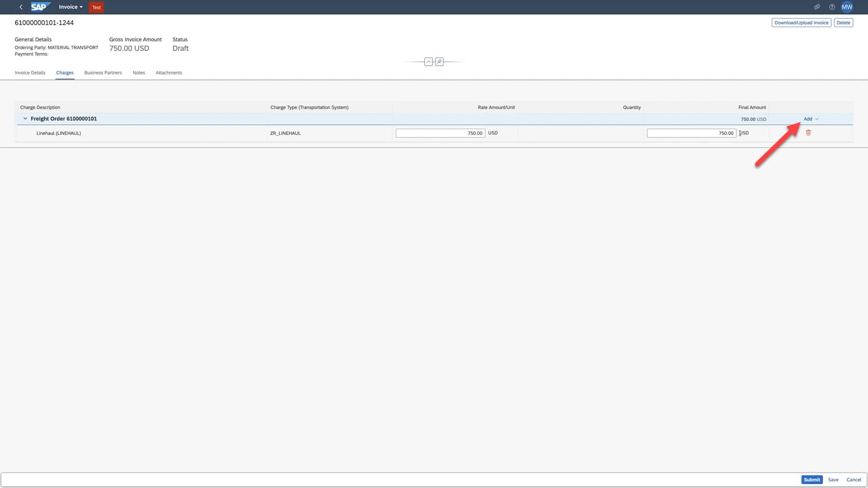Click the ZR_LINEHAUL charge type cell
The image size is (868, 488).
click(x=285, y=133)
